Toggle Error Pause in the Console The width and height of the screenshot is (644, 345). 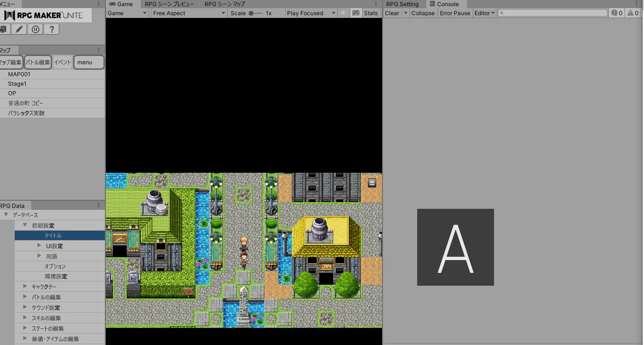coord(455,13)
